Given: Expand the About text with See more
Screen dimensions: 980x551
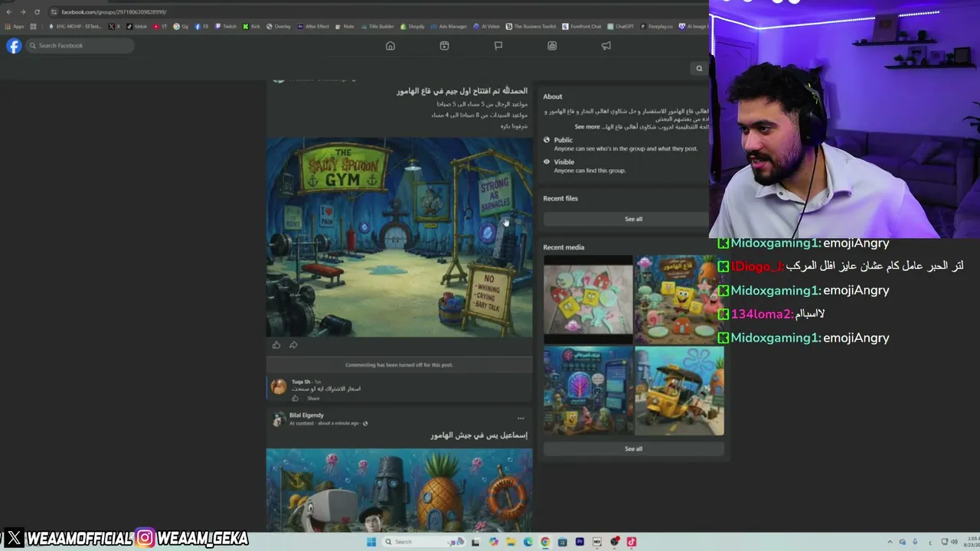Looking at the screenshot, I should [x=587, y=127].
